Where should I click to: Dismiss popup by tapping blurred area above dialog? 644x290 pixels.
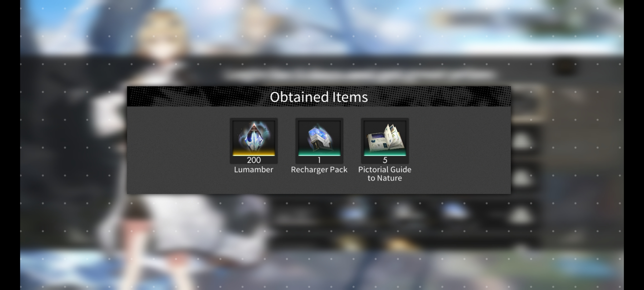point(319,40)
